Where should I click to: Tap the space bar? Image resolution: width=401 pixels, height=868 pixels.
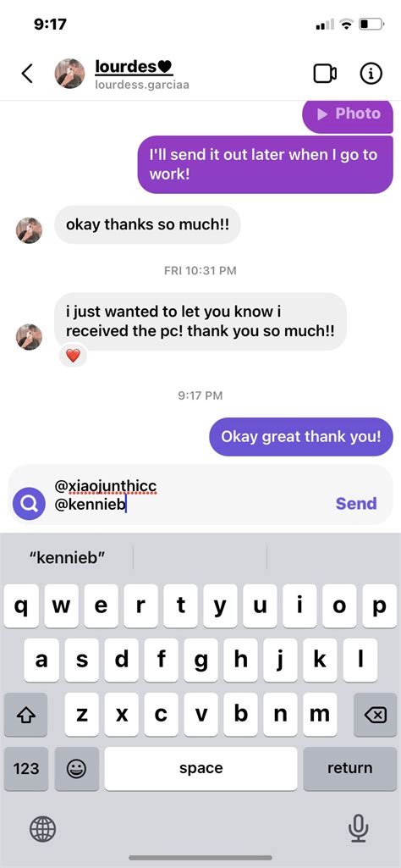point(200,768)
